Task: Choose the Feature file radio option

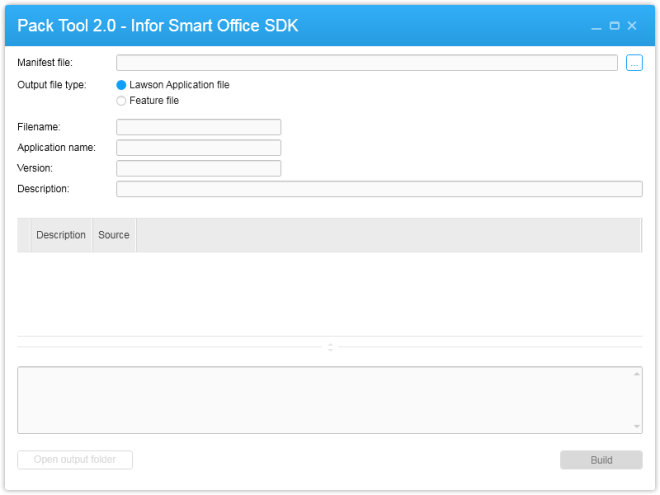Action: 122,101
